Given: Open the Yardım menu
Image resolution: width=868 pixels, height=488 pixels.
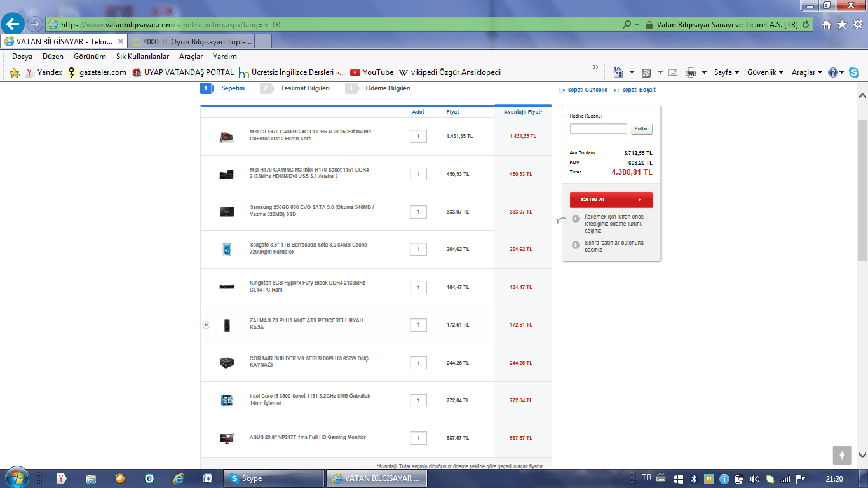Looking at the screenshot, I should point(224,57).
